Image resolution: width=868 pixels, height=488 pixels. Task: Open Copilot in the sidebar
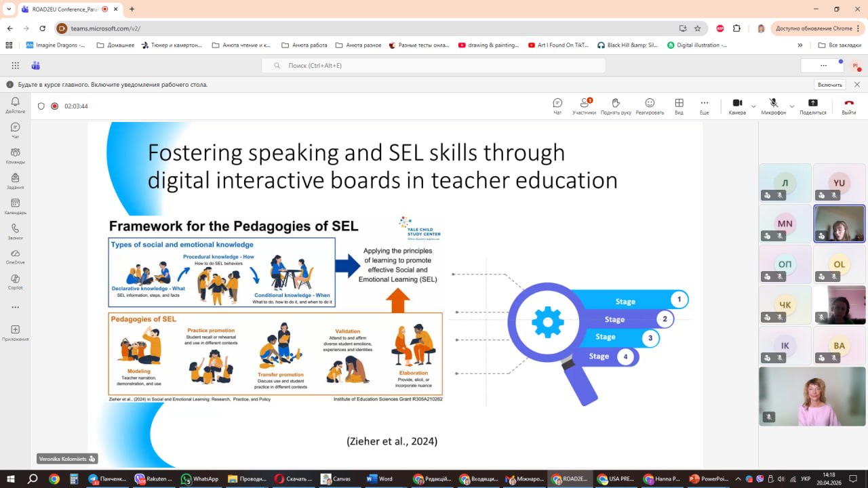(15, 281)
